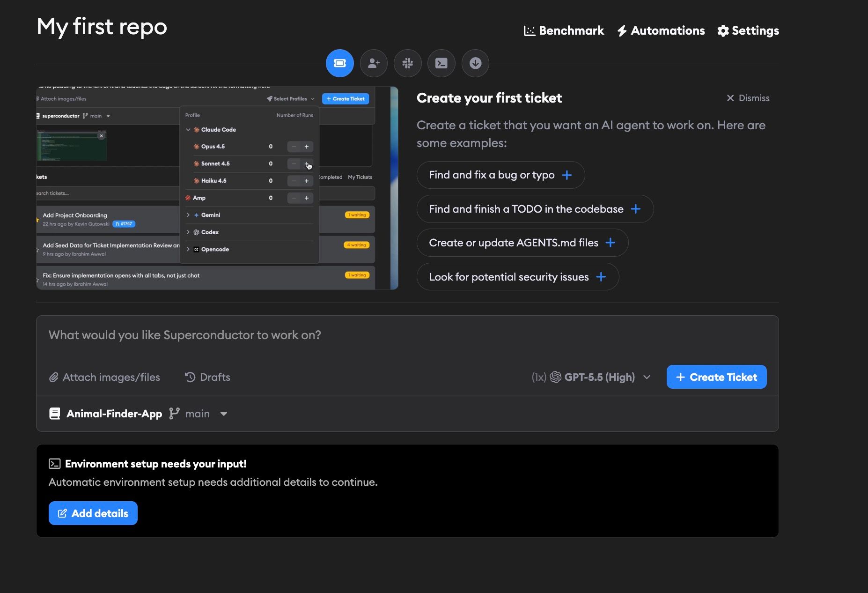Screen dimensions: 868x593
Task: Click the plus icon after 'AGENTS.md files'
Action: [611, 243]
